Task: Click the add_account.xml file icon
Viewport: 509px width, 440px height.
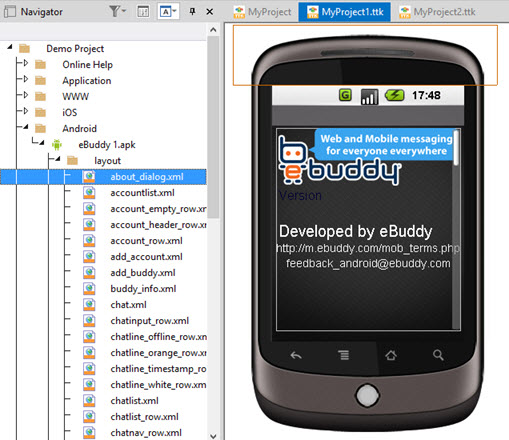Action: 89,257
